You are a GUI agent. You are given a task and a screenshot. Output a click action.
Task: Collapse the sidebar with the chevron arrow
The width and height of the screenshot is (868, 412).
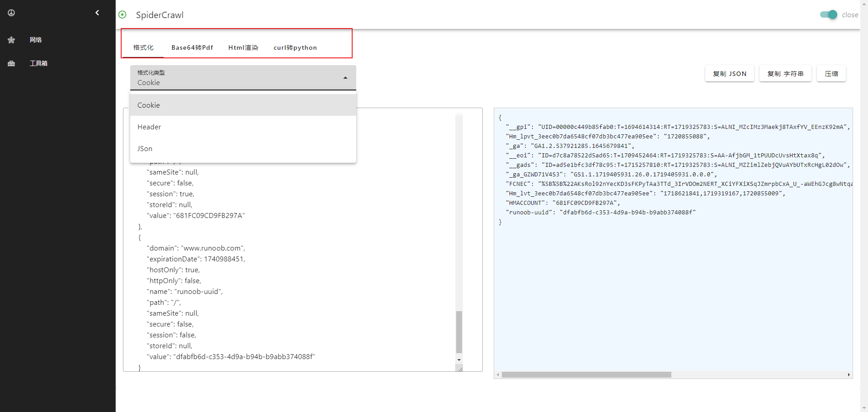click(x=97, y=13)
